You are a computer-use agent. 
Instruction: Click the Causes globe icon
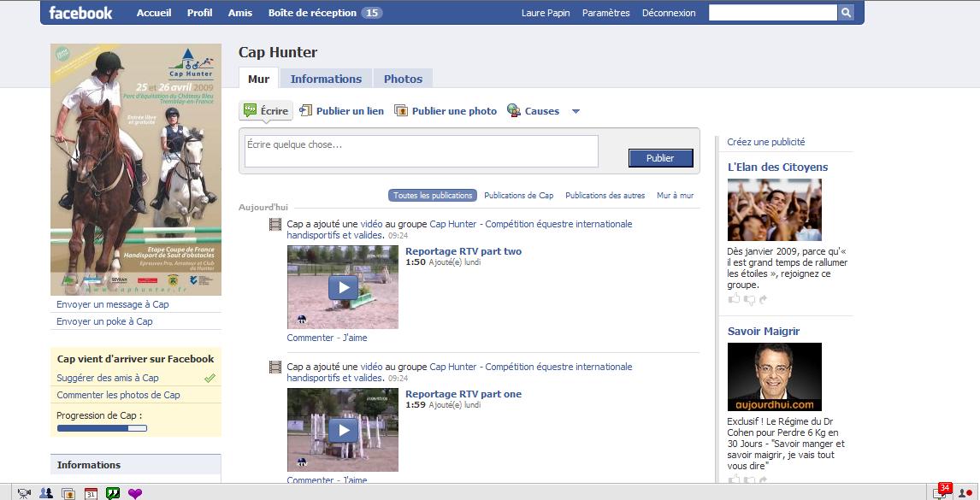(x=514, y=110)
